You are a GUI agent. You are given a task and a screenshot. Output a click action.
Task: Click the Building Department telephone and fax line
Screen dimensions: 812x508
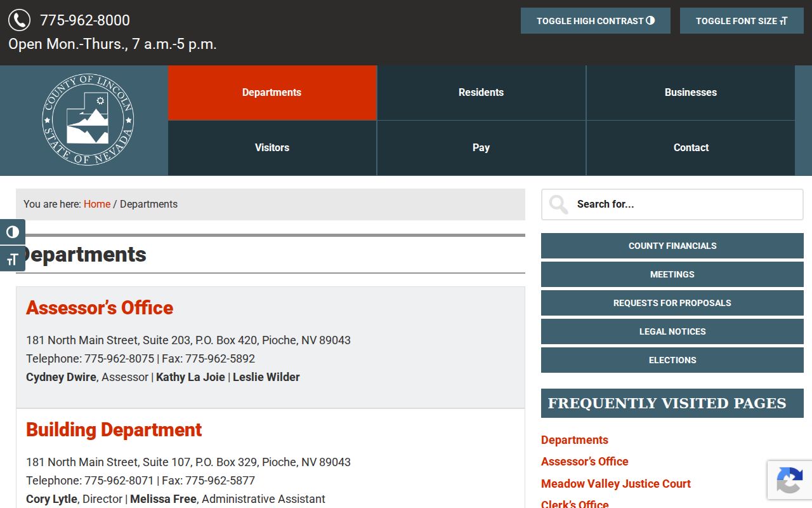pyautogui.click(x=141, y=481)
